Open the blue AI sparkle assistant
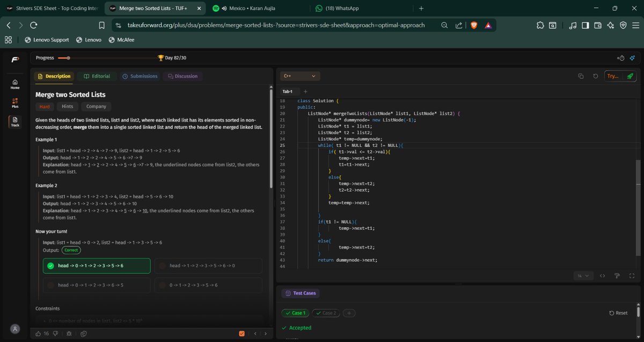 pyautogui.click(x=632, y=58)
